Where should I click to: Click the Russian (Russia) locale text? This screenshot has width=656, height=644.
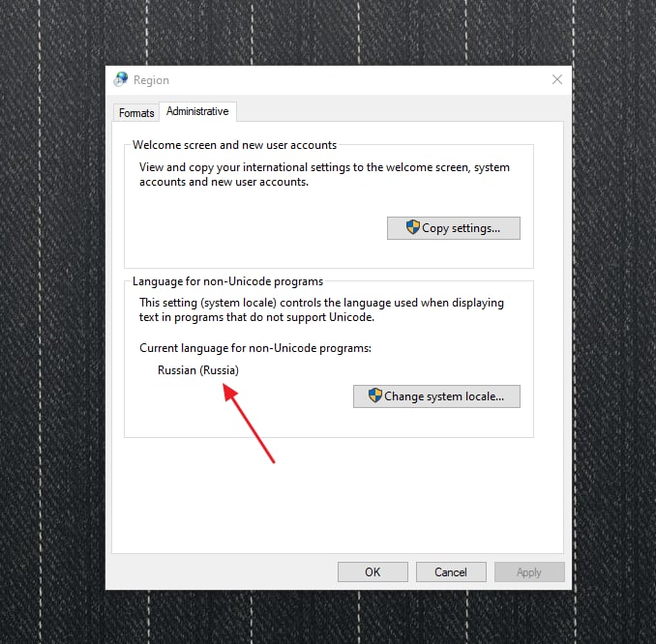click(x=198, y=370)
